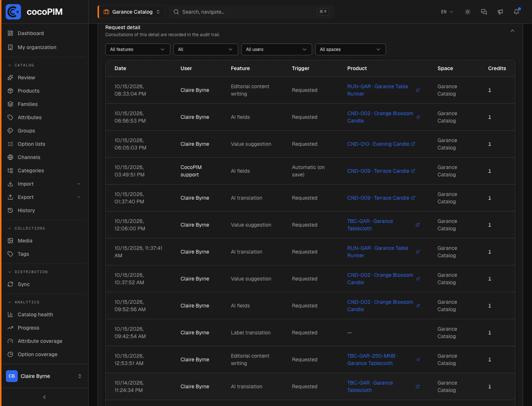This screenshot has width=532, height=406.
Task: Open the Garance Catalog space switcher
Action: (x=132, y=12)
